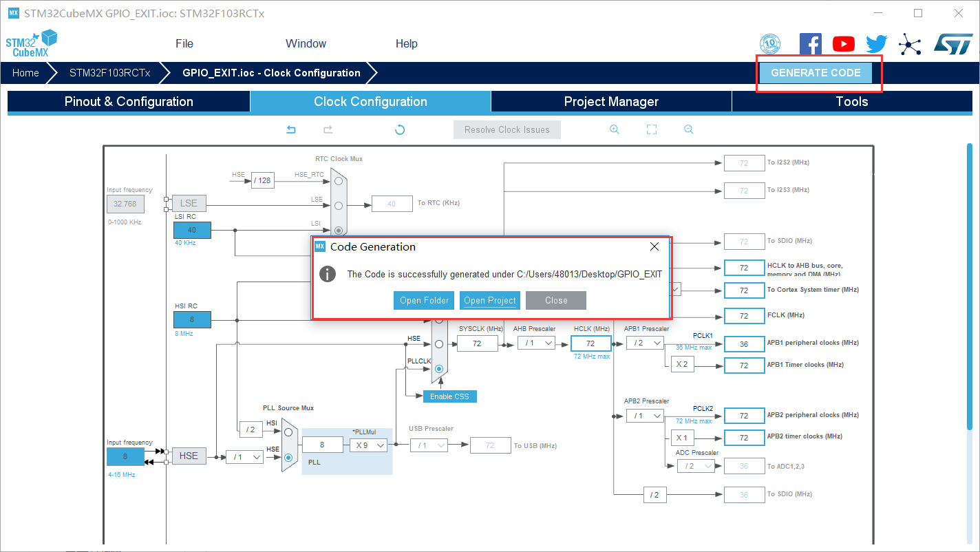Open the Window menu
The width and height of the screenshot is (980, 552).
(x=306, y=43)
